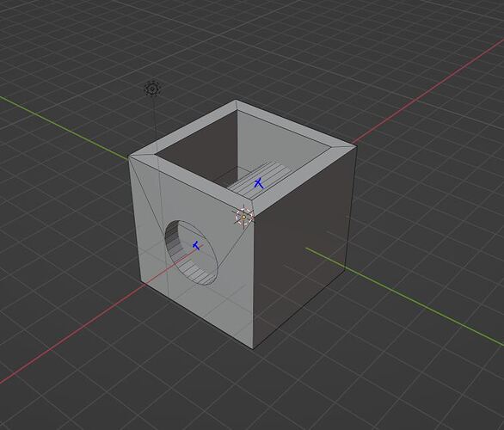Select the blue marker inside the cube's top opening

pos(259,184)
